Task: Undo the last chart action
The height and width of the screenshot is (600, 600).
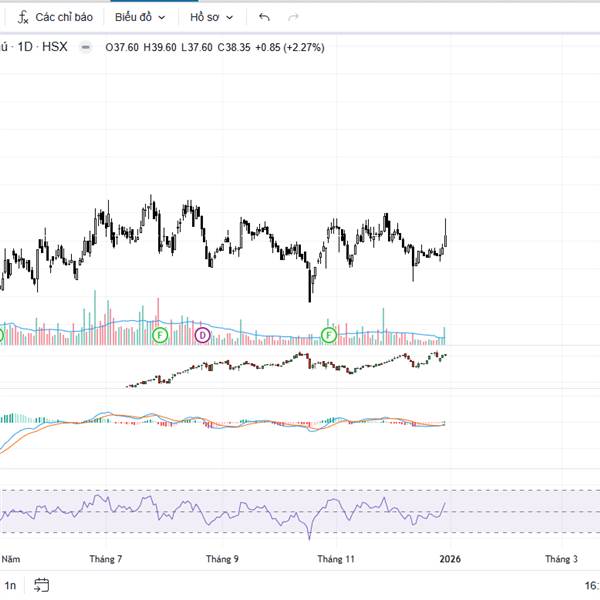Action: click(264, 17)
